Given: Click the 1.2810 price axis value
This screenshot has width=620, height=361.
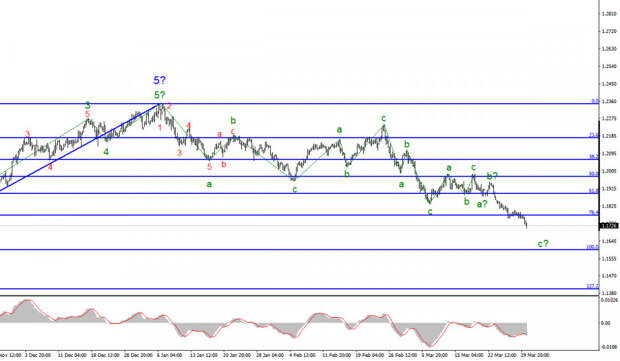Looking at the screenshot, I should click(x=609, y=14).
